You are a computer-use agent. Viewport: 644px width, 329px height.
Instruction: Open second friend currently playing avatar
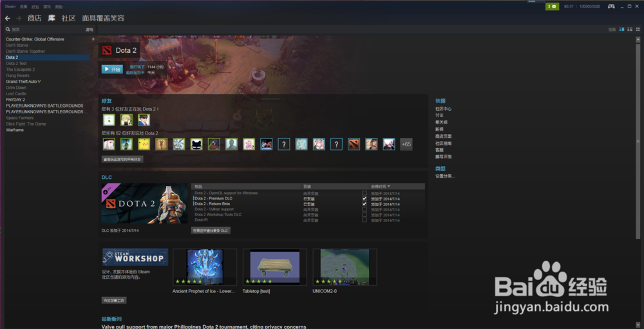pyautogui.click(x=126, y=120)
